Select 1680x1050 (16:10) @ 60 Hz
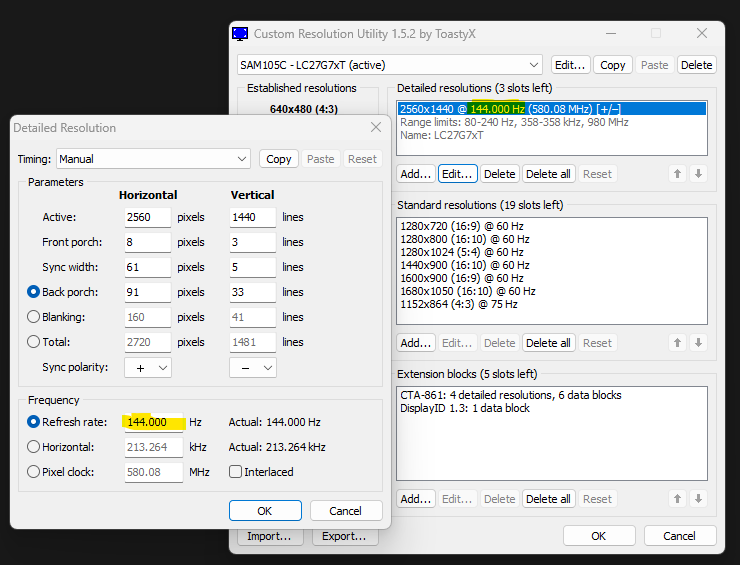The height and width of the screenshot is (565, 740). point(552,291)
